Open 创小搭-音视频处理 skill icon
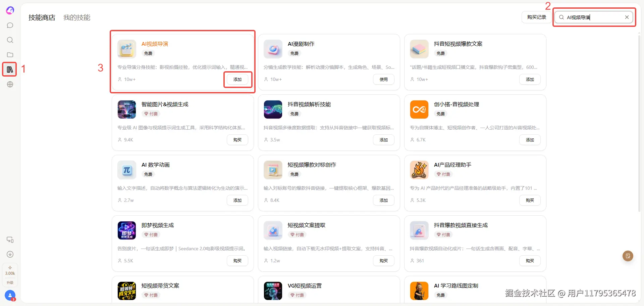The width and height of the screenshot is (644, 306). pos(419,110)
